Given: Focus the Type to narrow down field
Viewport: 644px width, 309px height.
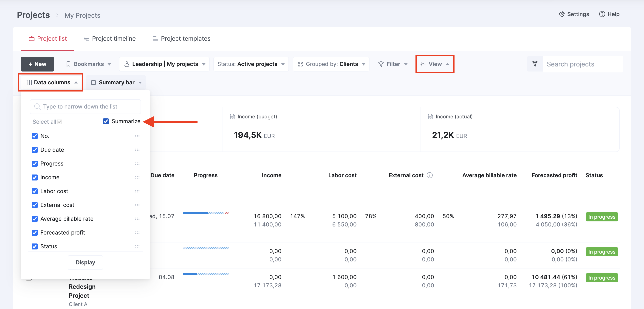Looking at the screenshot, I should tap(85, 107).
